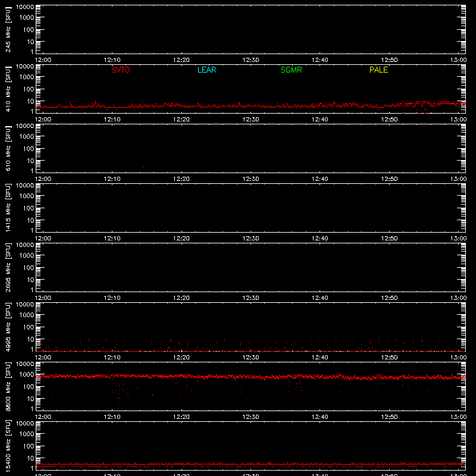Click 12:50 tick label under 610 MHz panel
The width and height of the screenshot is (476, 476).
point(389,179)
